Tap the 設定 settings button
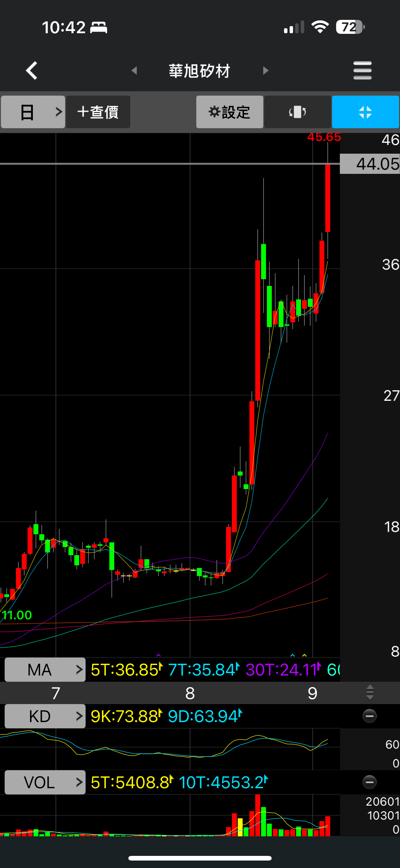Viewport: 400px width, 868px height. 230,112
